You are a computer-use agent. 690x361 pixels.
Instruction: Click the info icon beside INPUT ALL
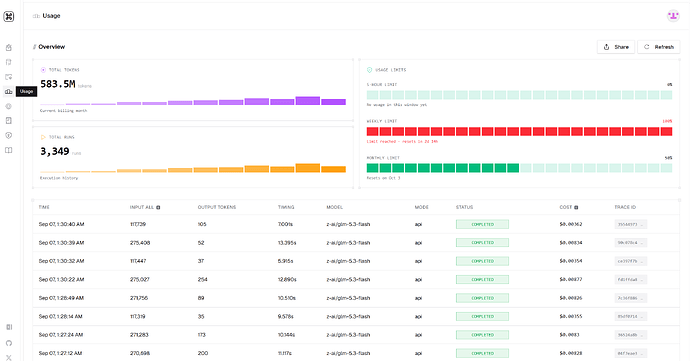(x=158, y=207)
